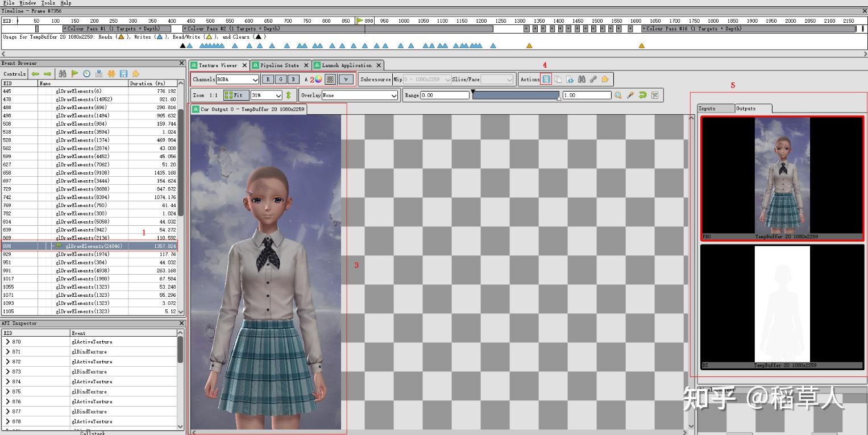Click the clock timing icon in Event Browser
The height and width of the screenshot is (435, 868).
(x=86, y=74)
